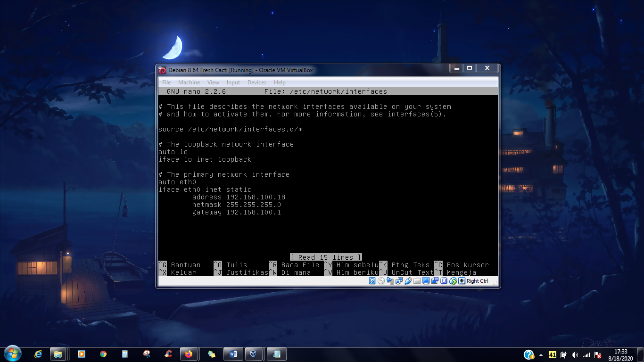Image resolution: width=644 pixels, height=362 pixels.
Task: Open the Word taskbar button
Action: [x=233, y=354]
